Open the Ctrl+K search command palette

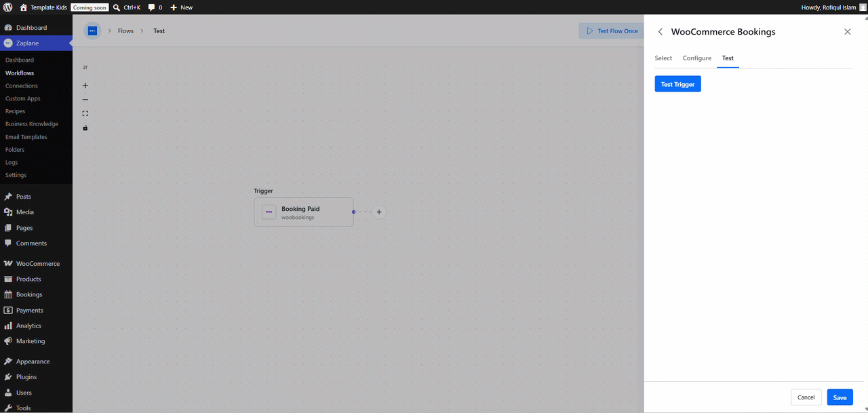pyautogui.click(x=127, y=7)
